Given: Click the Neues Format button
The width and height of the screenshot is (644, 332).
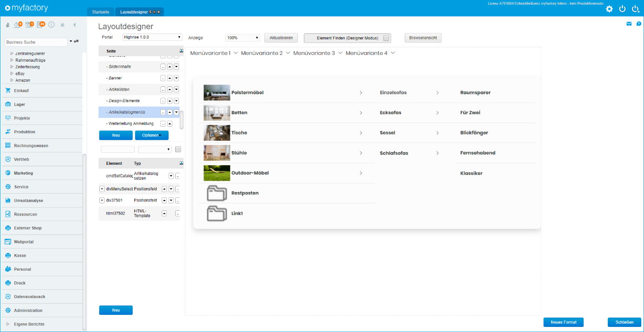Looking at the screenshot, I should [x=564, y=322].
